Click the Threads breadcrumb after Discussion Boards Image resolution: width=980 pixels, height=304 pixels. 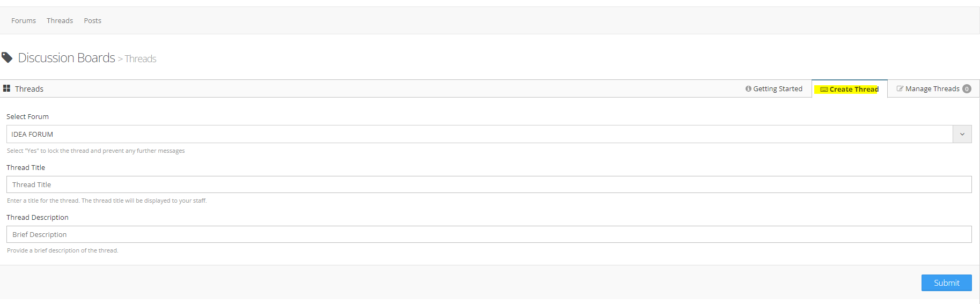[x=141, y=59]
